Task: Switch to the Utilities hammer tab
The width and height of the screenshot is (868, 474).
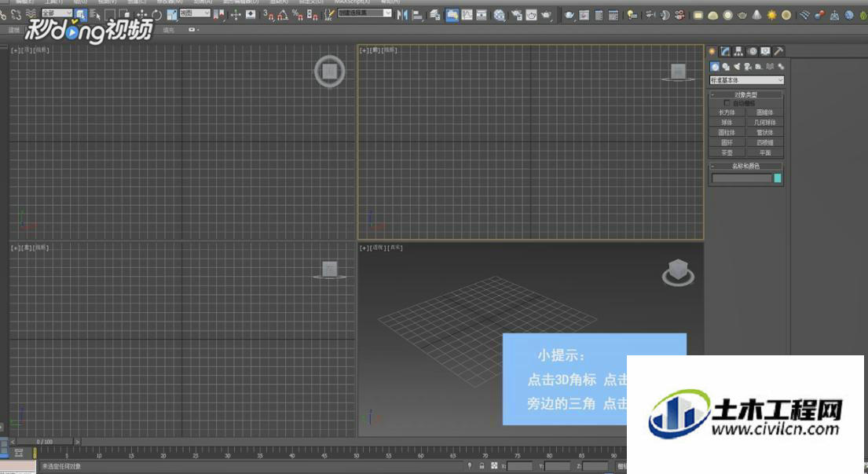Action: pos(778,52)
